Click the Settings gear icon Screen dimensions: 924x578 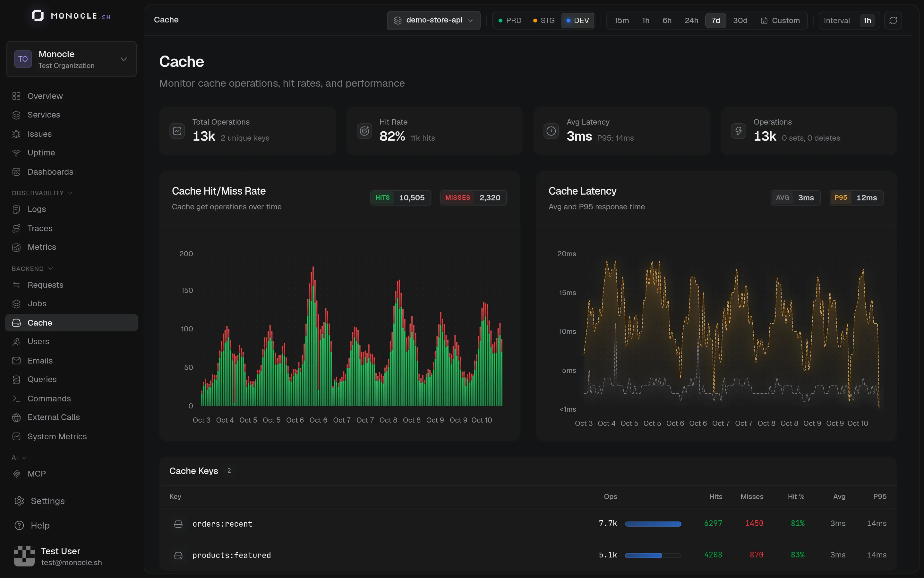click(19, 501)
